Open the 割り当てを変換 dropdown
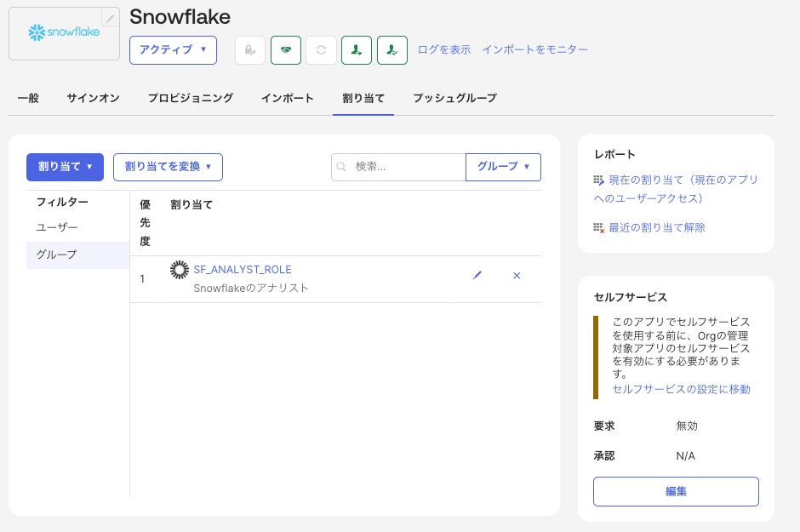 168,167
